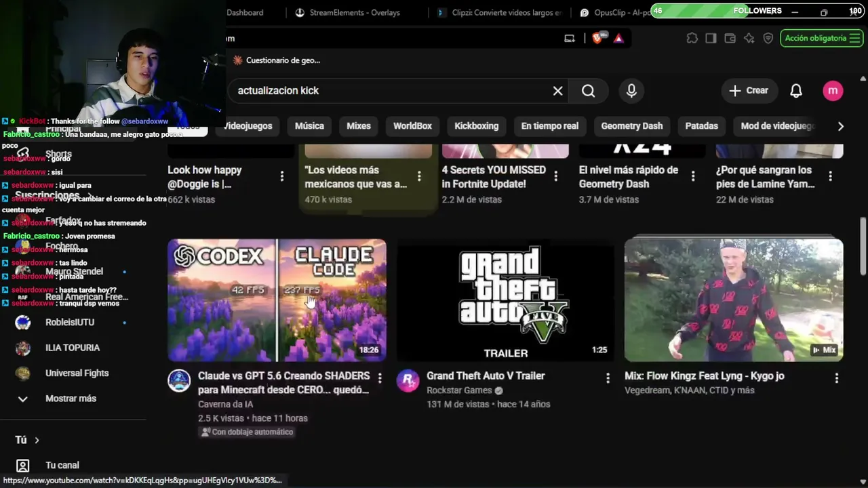Play the Grand Theft Auto Five trailer thumbnail
Viewport: 868px width, 488px height.
506,300
